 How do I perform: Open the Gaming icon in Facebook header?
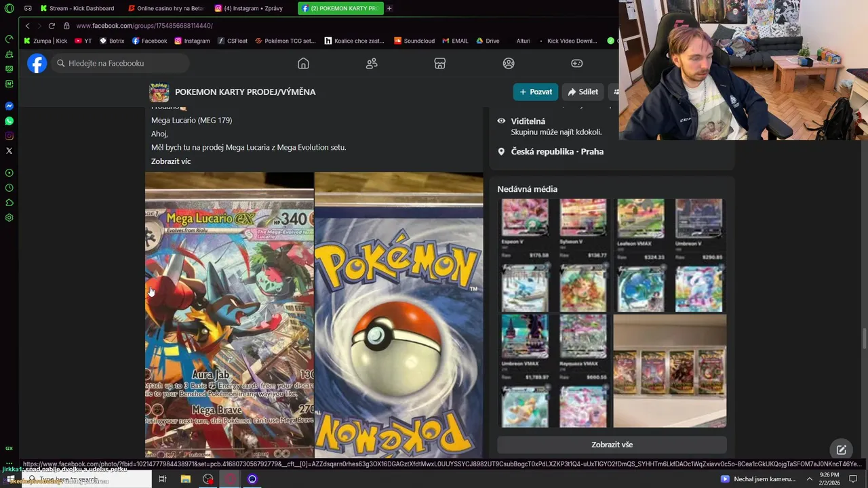pyautogui.click(x=576, y=63)
